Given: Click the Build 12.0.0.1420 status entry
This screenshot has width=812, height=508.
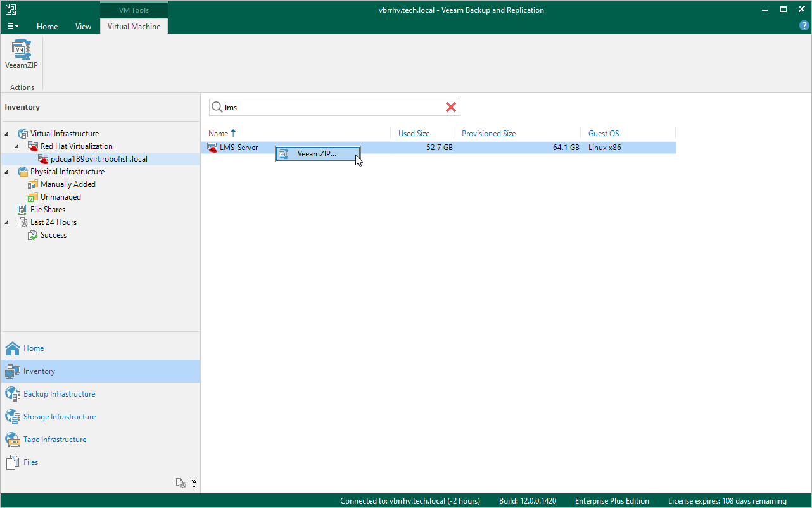Looking at the screenshot, I should 528,501.
